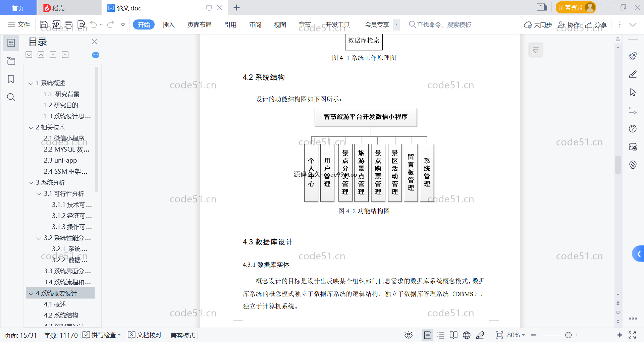Switch to outline view icon in status bar
644x342 pixels.
441,335
